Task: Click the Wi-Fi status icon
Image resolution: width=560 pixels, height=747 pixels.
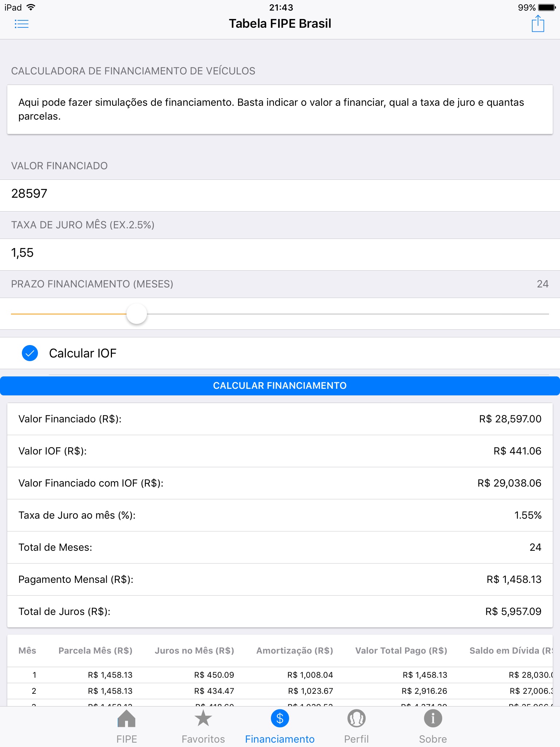Action: coord(31,7)
